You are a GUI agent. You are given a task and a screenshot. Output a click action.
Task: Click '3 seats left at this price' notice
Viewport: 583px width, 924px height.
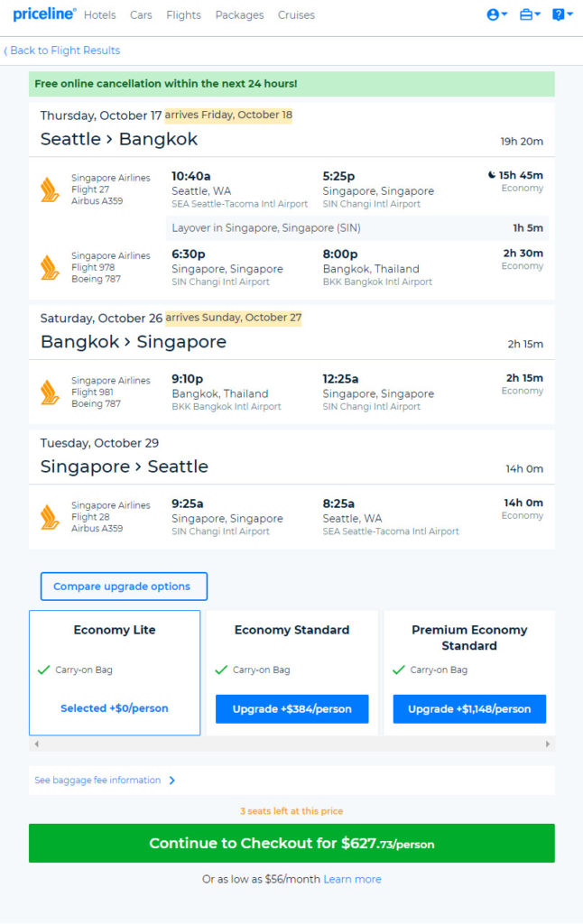291,811
